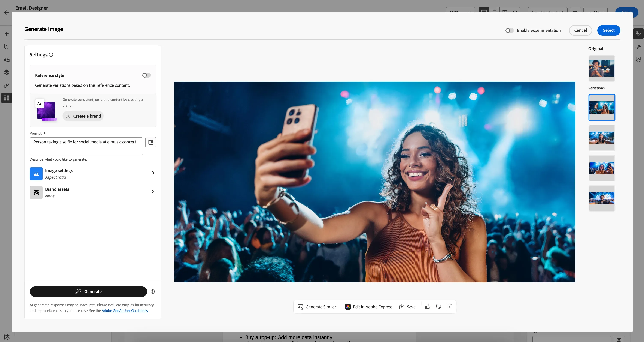Open the settings sliders icon on right rail

pos(638,33)
